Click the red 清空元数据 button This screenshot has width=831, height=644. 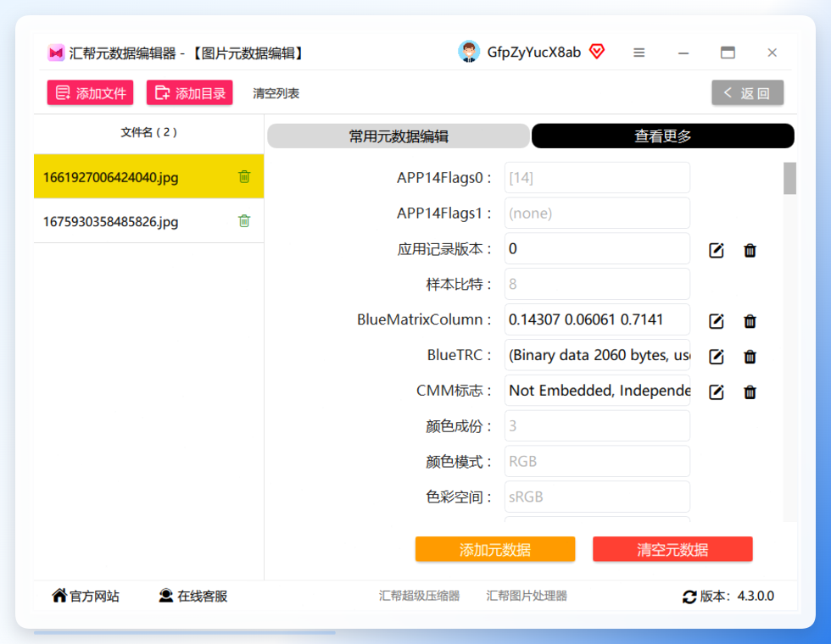672,549
